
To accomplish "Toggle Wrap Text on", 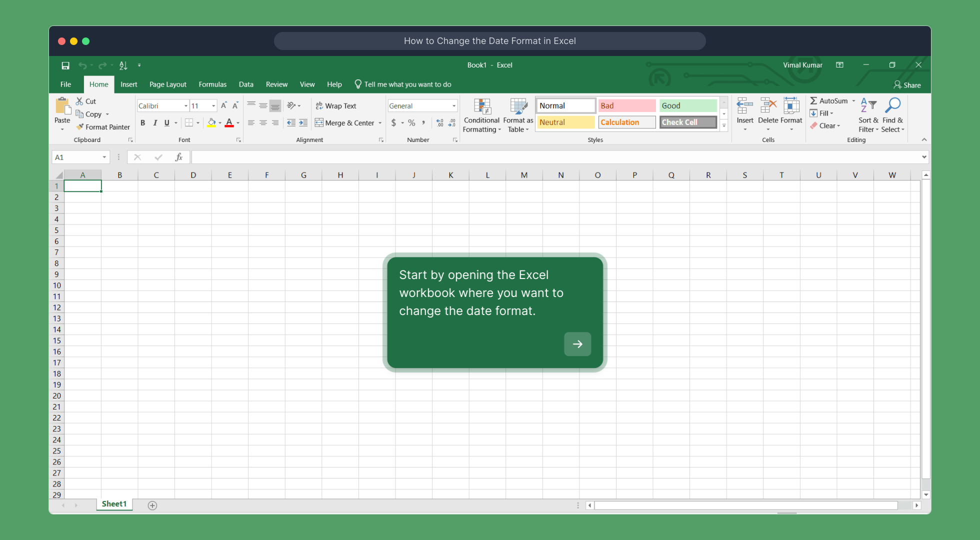I will [336, 106].
